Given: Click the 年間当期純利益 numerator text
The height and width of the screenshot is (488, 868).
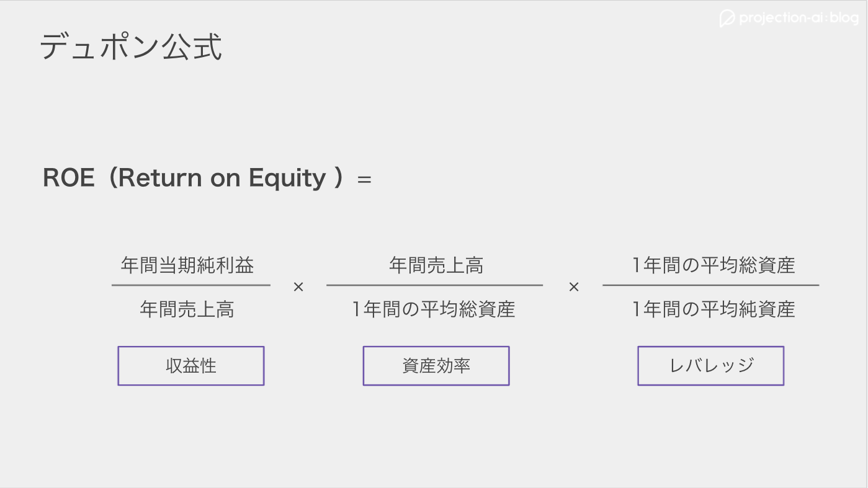Looking at the screenshot, I should coord(187,265).
